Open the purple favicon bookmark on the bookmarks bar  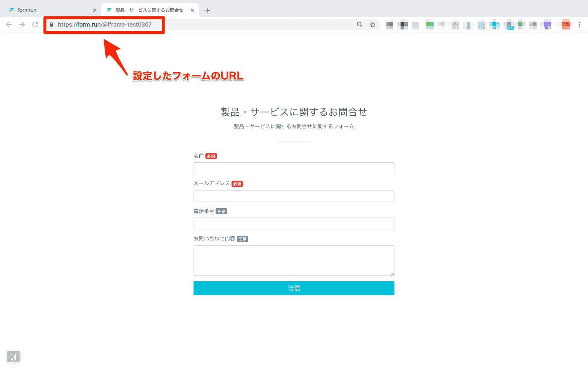point(547,25)
